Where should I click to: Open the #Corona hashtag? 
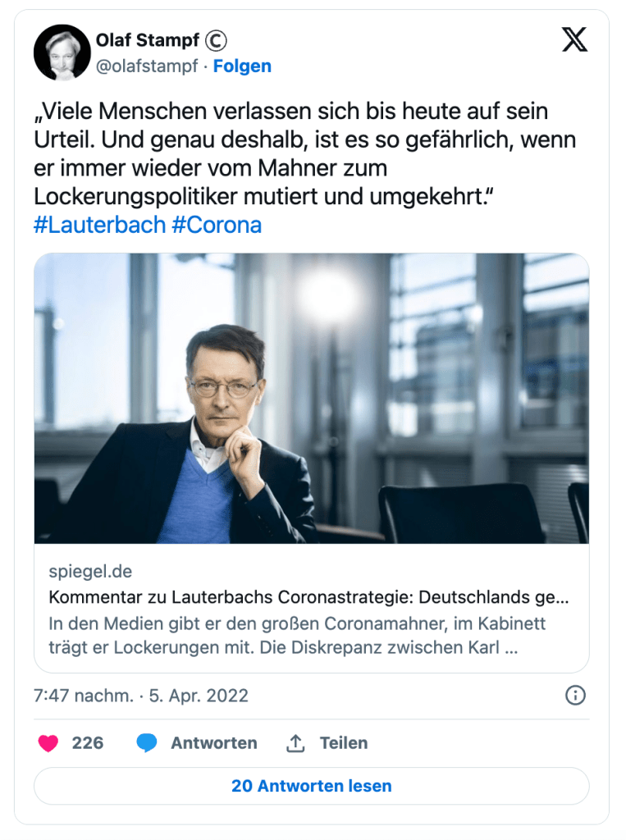coord(217,225)
